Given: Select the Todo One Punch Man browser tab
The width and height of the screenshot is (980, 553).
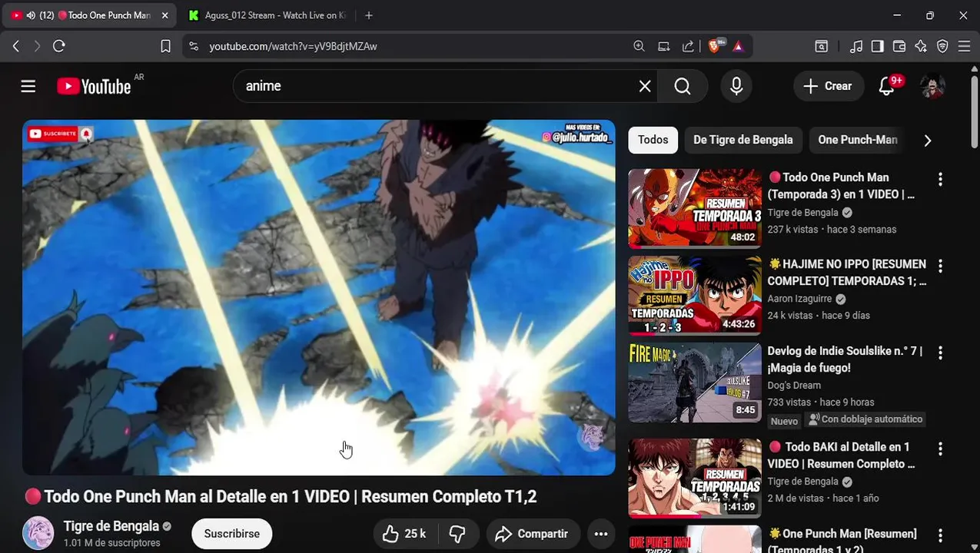Looking at the screenshot, I should pos(91,15).
